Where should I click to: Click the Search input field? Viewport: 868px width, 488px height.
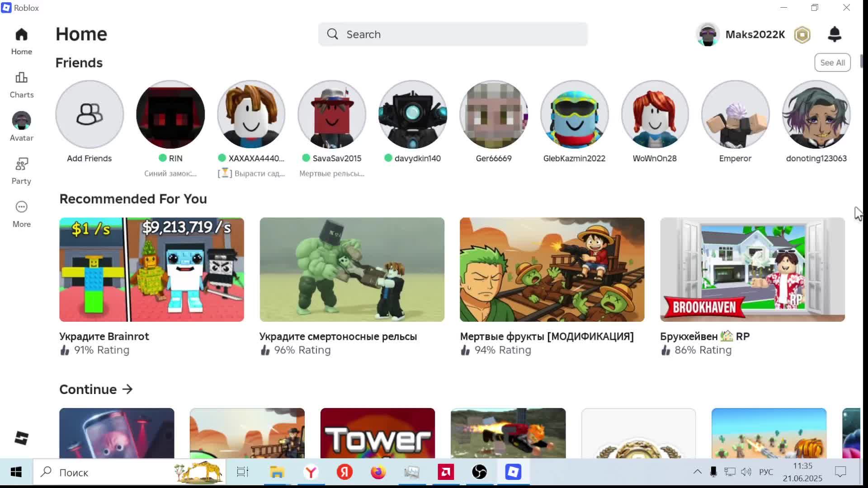coord(453,34)
